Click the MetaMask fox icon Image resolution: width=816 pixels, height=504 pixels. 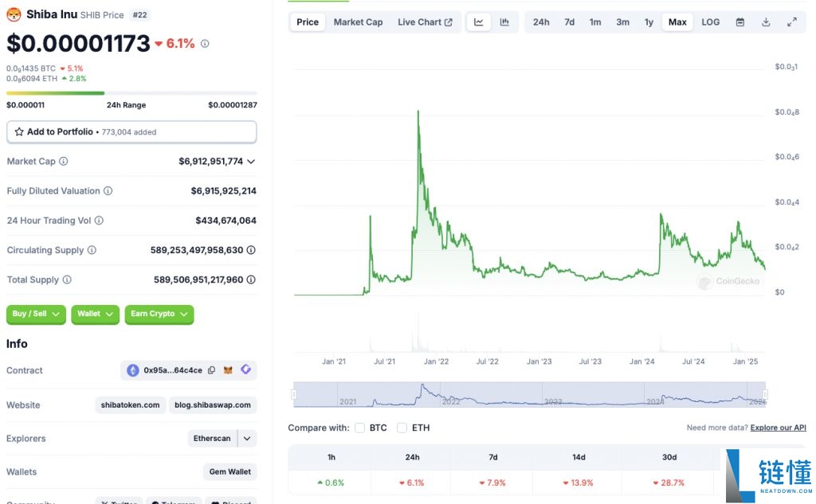228,370
